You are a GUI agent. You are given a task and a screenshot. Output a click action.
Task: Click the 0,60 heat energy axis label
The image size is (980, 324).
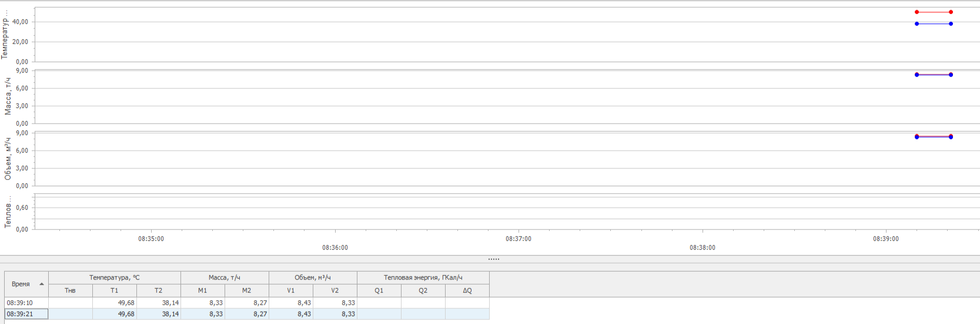pos(22,208)
